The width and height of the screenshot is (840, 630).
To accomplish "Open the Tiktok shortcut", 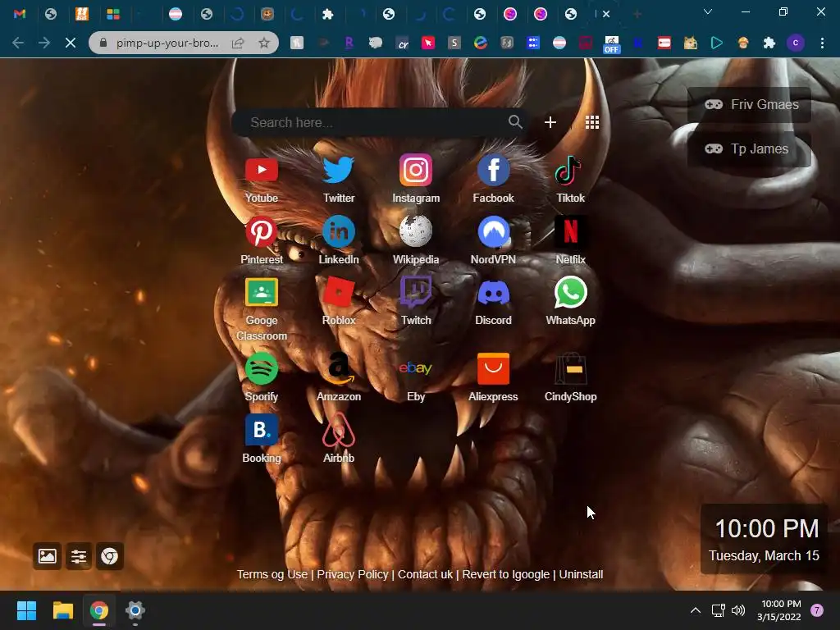I will (x=571, y=179).
